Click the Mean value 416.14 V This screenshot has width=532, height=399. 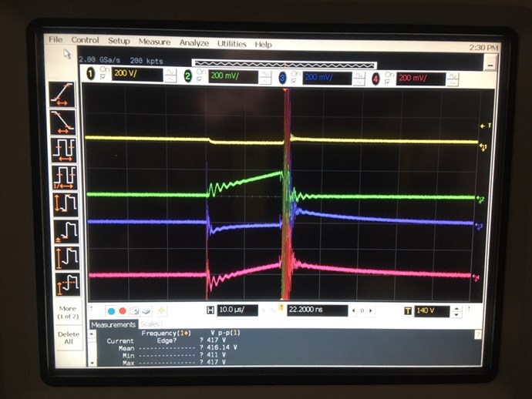coord(221,347)
